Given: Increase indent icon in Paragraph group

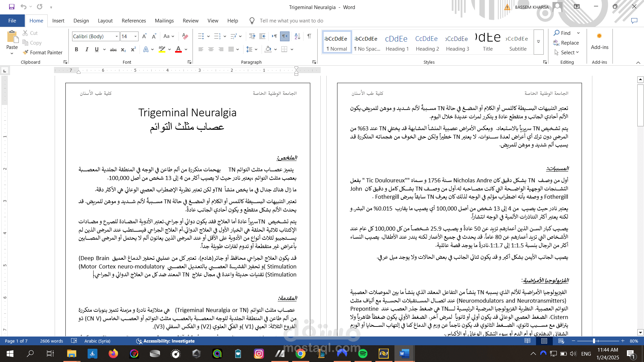Looking at the screenshot, I should click(x=262, y=36).
